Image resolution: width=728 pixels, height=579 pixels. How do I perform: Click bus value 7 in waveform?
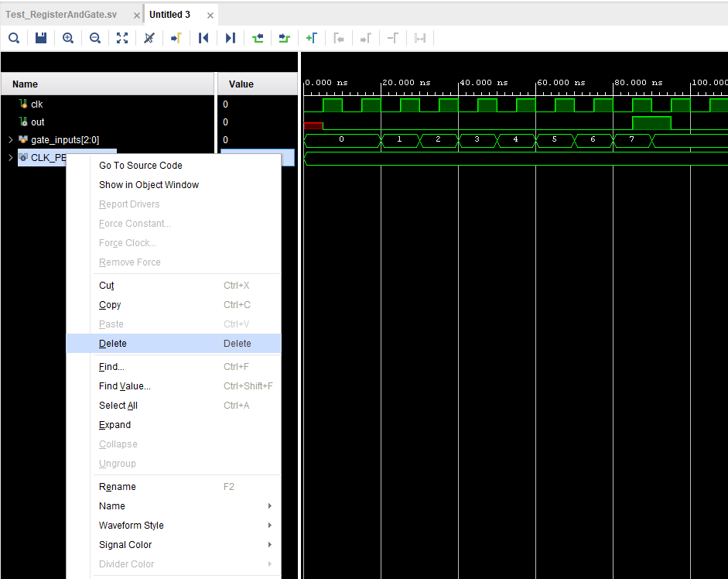coord(631,139)
